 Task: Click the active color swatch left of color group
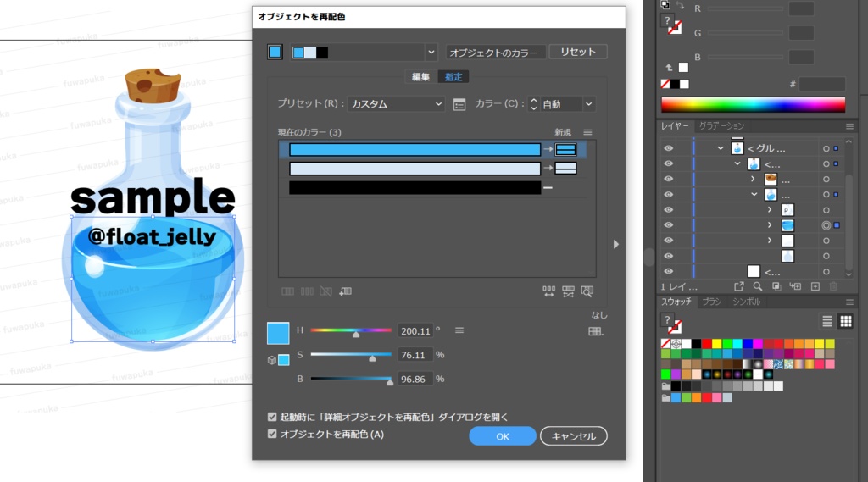pyautogui.click(x=275, y=52)
